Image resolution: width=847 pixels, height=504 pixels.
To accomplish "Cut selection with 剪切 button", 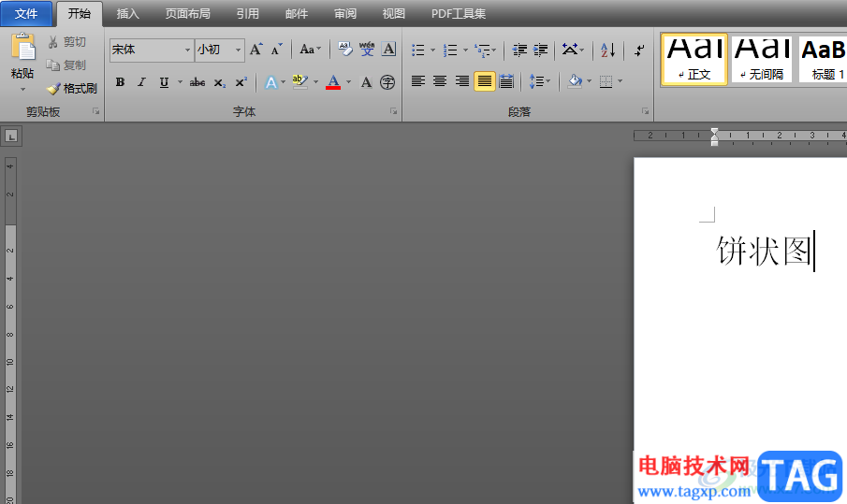I will pos(67,42).
